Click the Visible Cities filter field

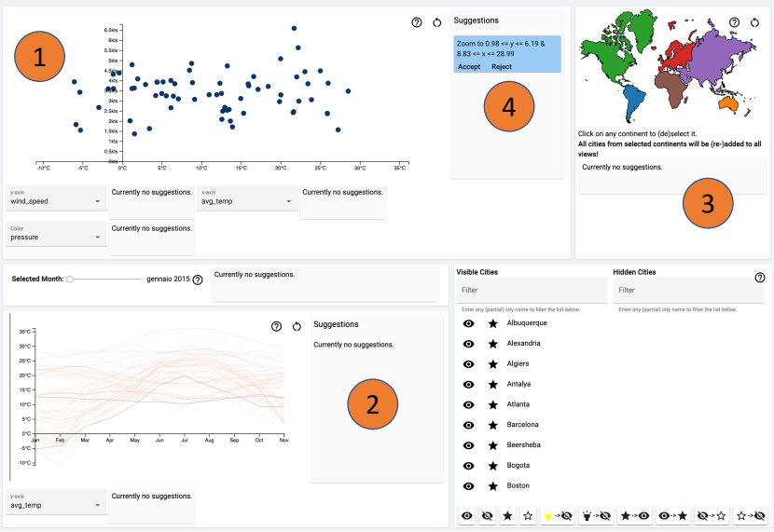tap(531, 291)
